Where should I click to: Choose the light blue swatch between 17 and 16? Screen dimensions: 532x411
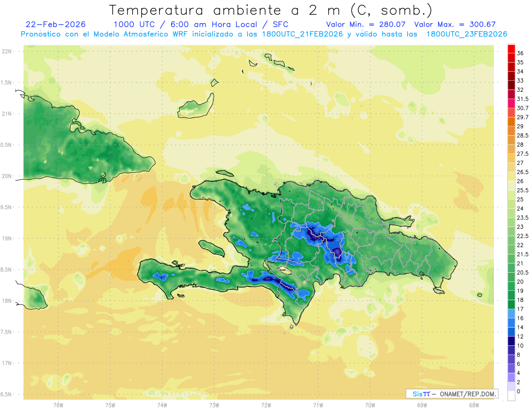tap(511, 313)
